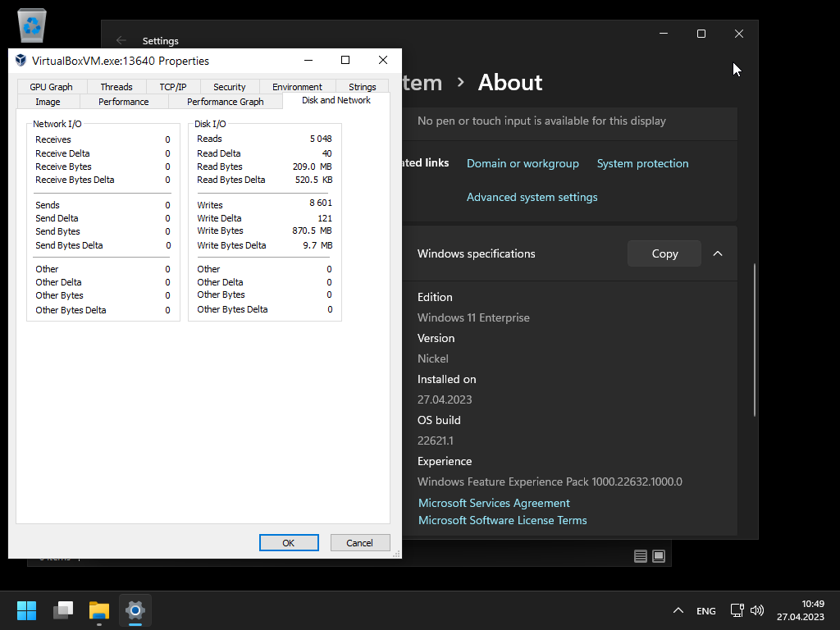This screenshot has width=840, height=630.
Task: Collapse the Windows specifications section
Action: pos(718,253)
